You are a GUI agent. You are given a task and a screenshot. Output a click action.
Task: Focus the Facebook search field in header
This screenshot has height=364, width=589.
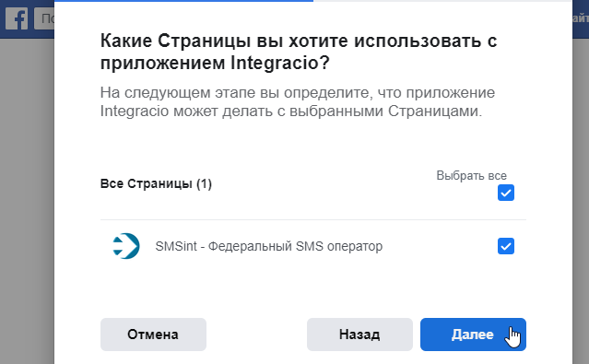pos(44,18)
